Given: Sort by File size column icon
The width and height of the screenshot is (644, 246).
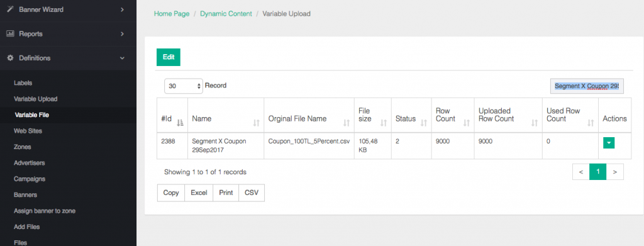Looking at the screenshot, I should point(384,123).
